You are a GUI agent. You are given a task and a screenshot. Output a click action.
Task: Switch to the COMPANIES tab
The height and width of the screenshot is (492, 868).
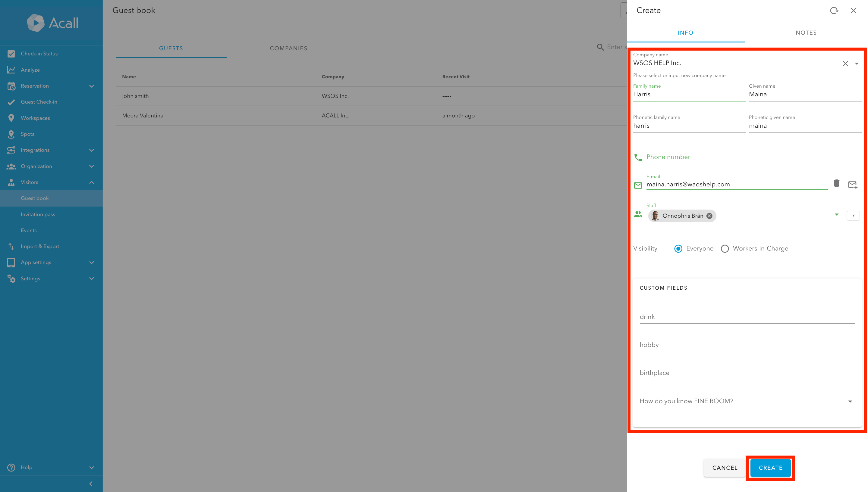click(288, 48)
